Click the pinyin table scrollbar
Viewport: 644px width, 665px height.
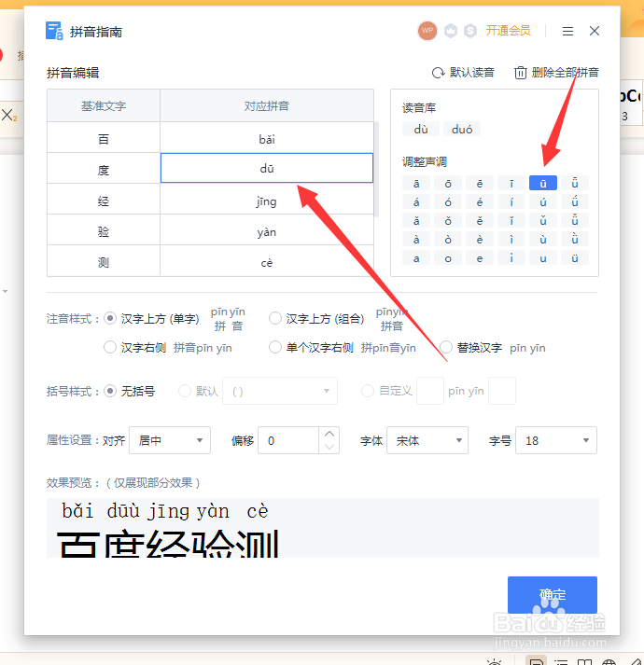pyautogui.click(x=376, y=169)
